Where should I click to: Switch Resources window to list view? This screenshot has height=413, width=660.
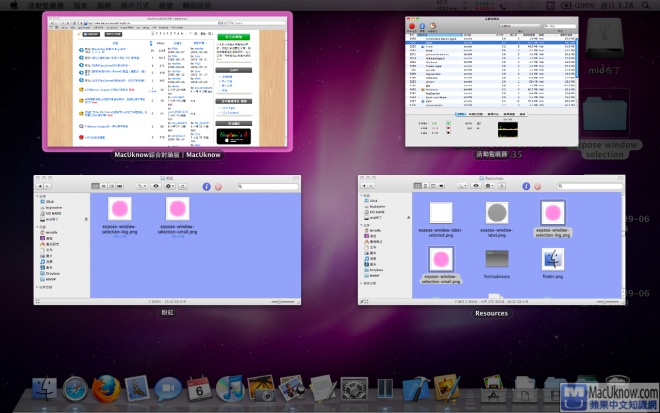point(427,187)
